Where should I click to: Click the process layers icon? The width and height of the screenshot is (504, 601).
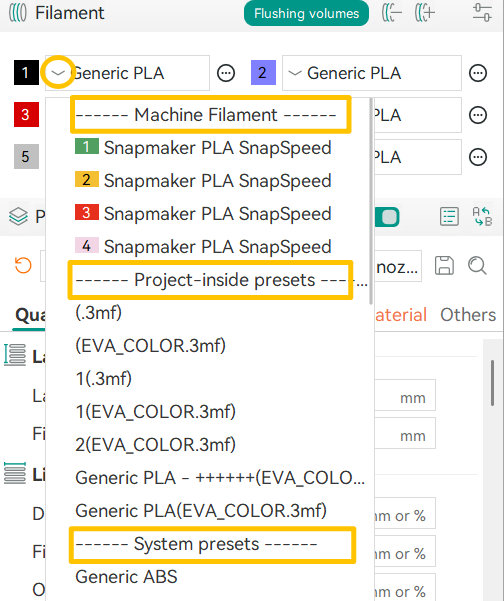coord(18,217)
